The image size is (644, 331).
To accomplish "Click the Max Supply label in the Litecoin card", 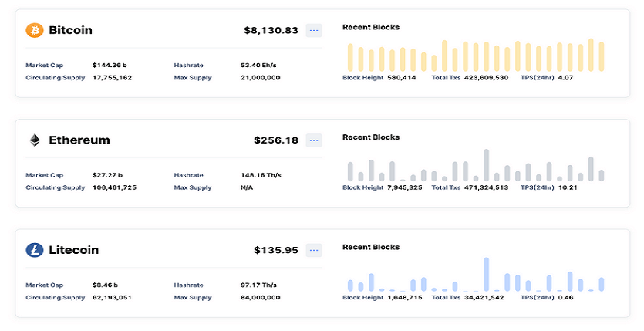I will (x=193, y=297).
